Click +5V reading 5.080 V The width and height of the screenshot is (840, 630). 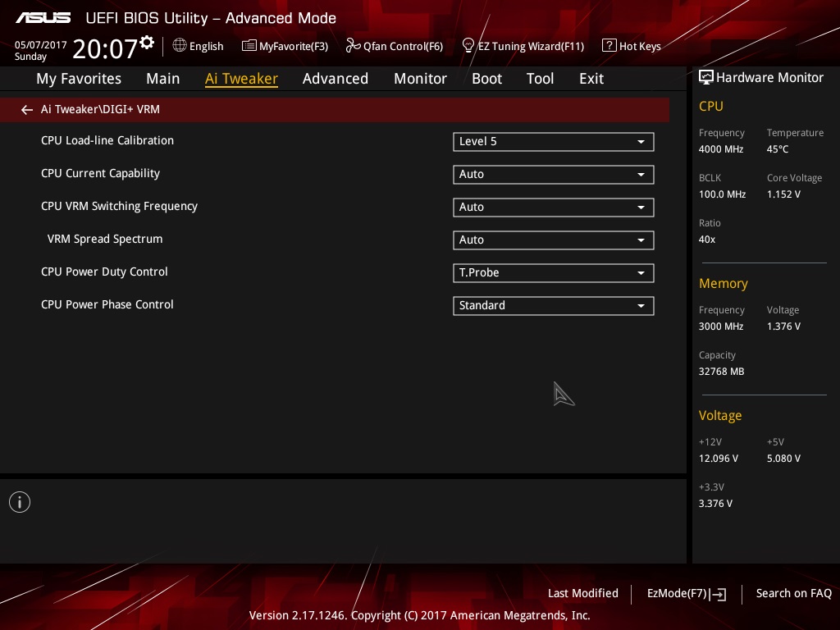[783, 459]
